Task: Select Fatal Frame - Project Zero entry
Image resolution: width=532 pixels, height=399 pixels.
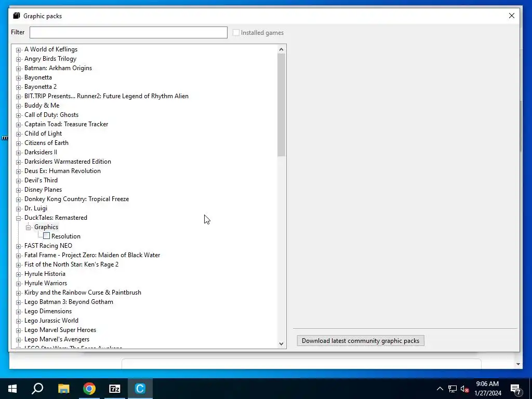Action: (92, 255)
